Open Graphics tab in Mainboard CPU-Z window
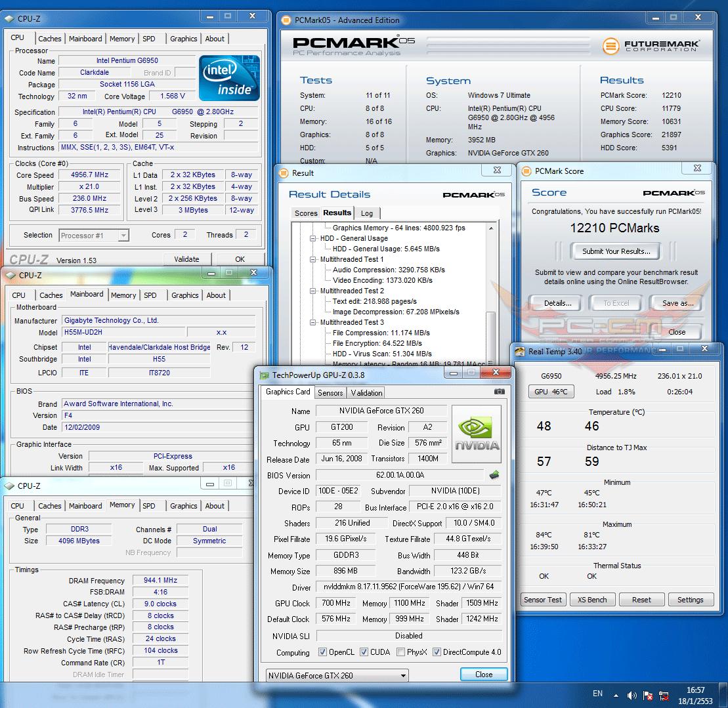 point(184,295)
